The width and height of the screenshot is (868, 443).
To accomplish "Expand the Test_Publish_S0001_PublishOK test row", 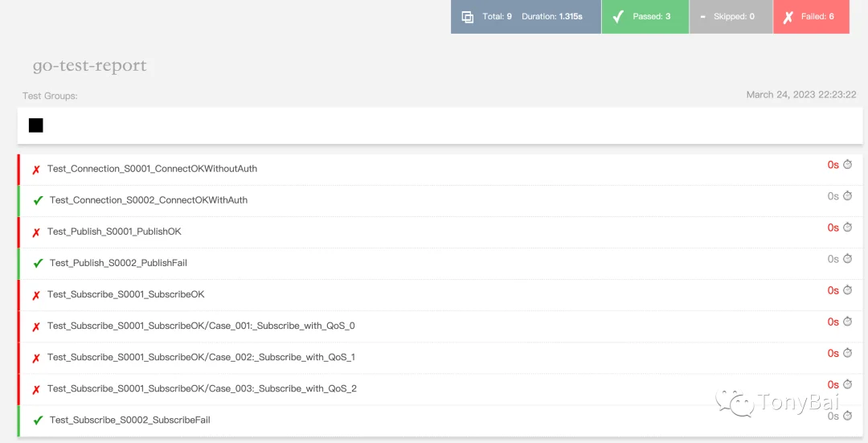I will [440, 232].
